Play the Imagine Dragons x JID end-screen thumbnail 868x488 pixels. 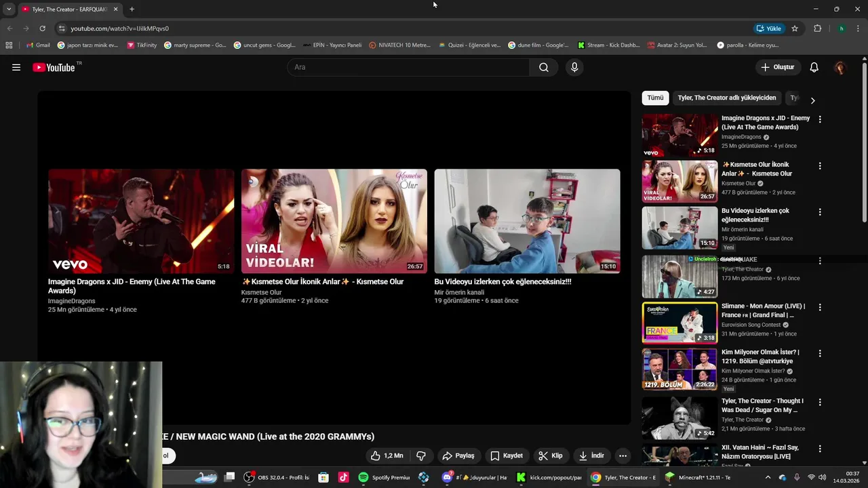(x=141, y=221)
